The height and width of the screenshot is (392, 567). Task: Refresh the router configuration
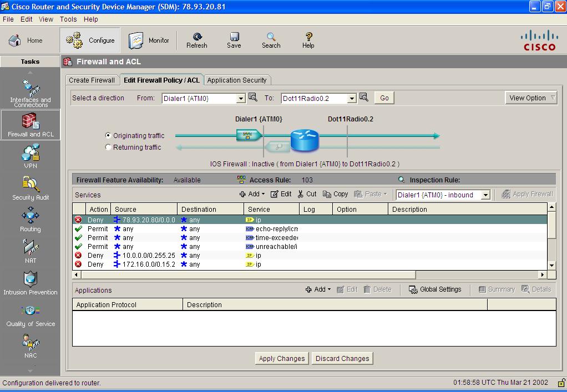197,40
